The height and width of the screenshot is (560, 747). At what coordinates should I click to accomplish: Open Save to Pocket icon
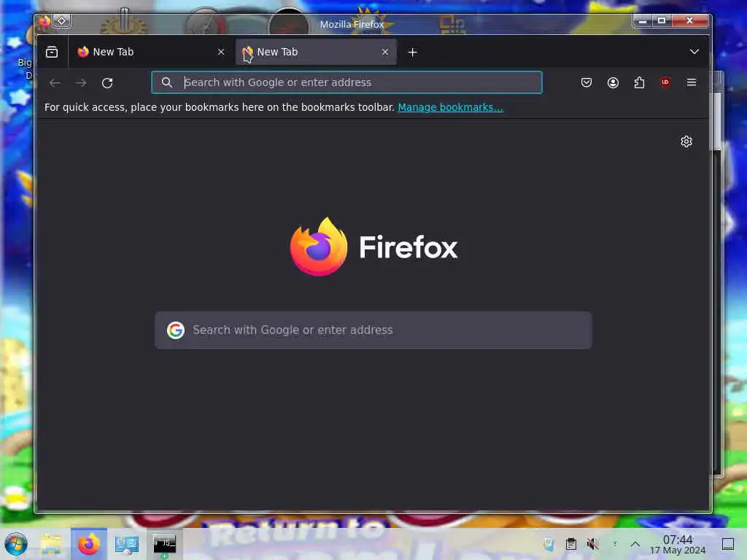(587, 82)
